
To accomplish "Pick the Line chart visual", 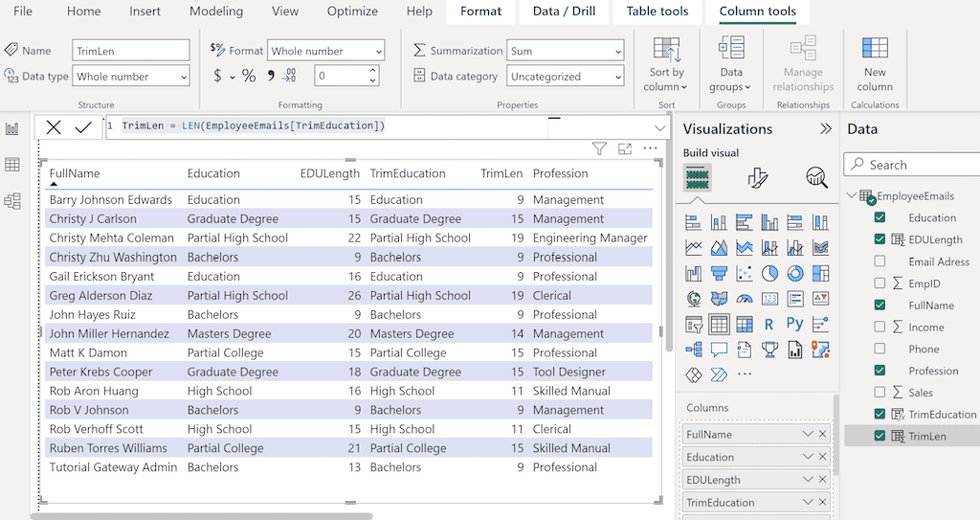I will click(693, 248).
